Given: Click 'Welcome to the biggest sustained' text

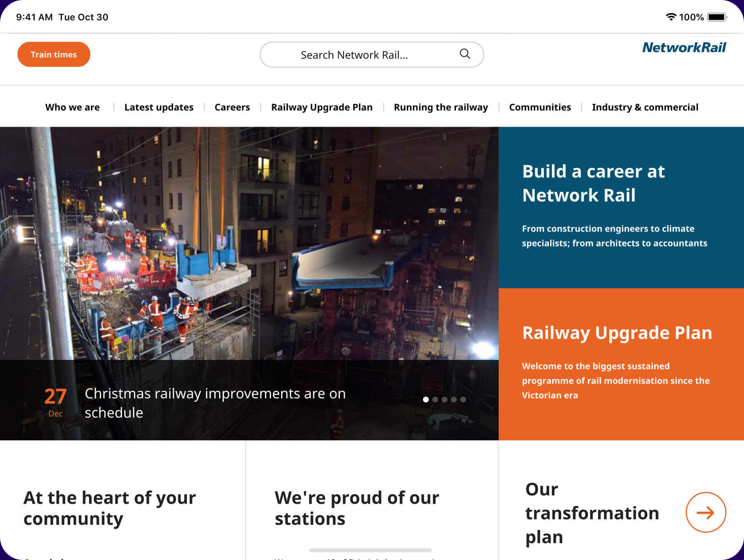Looking at the screenshot, I should (x=616, y=380).
